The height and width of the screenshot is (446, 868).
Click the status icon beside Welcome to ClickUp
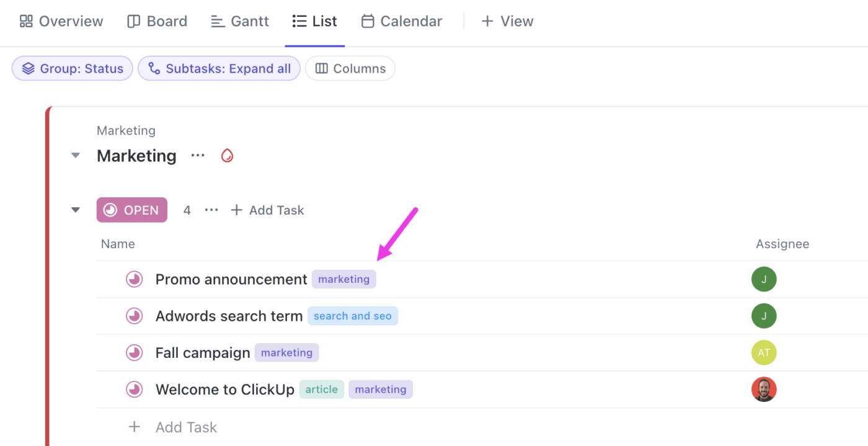coord(135,389)
